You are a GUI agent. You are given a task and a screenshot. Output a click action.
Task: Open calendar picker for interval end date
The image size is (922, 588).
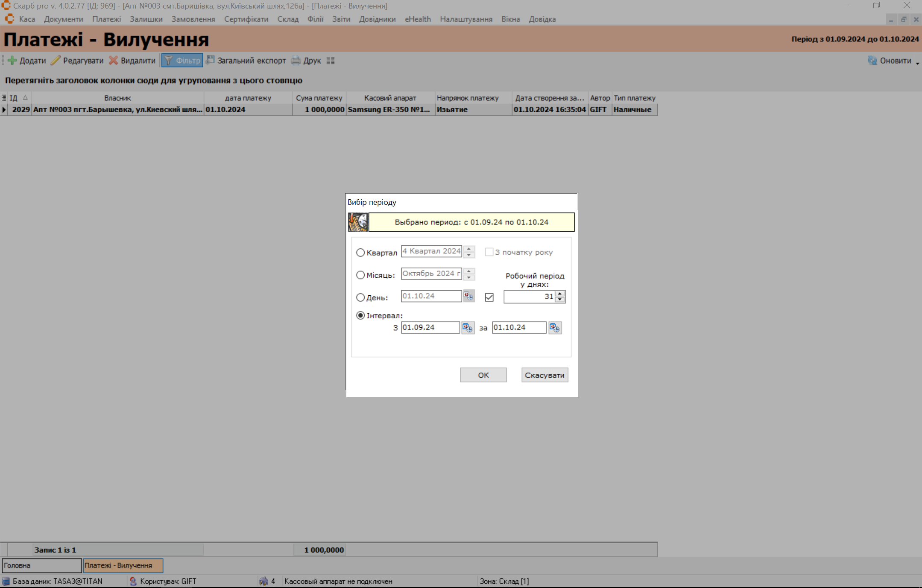(x=555, y=328)
